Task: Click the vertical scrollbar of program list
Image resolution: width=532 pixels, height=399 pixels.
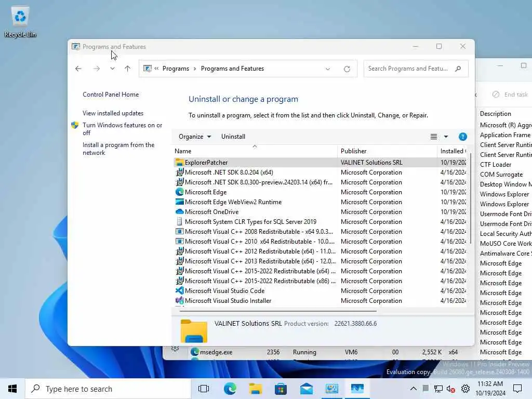Action: (471, 198)
